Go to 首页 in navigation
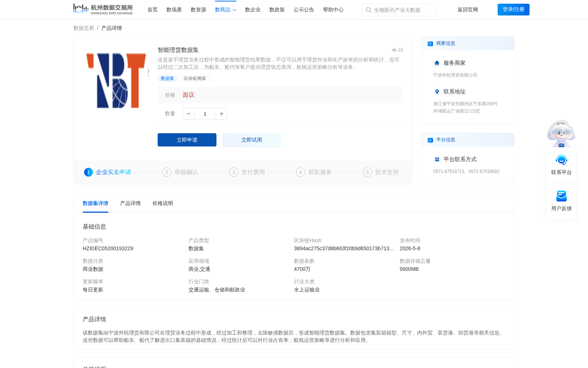588x368 pixels. 153,10
